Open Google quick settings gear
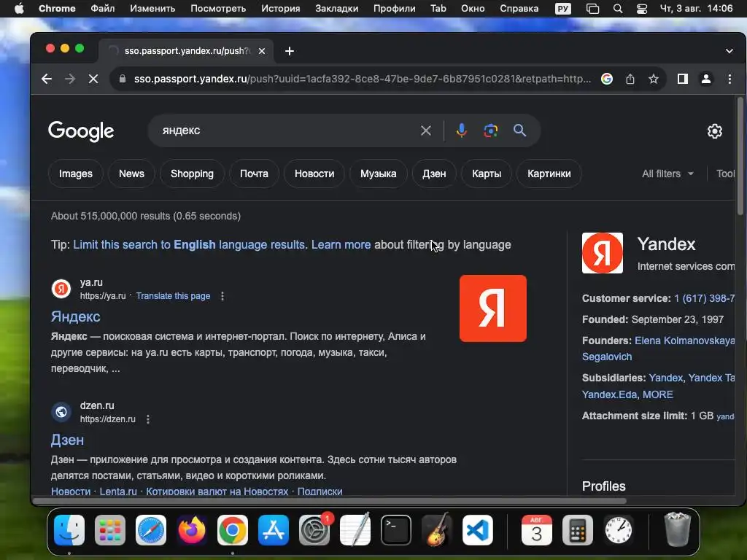This screenshot has width=747, height=560. coord(714,131)
